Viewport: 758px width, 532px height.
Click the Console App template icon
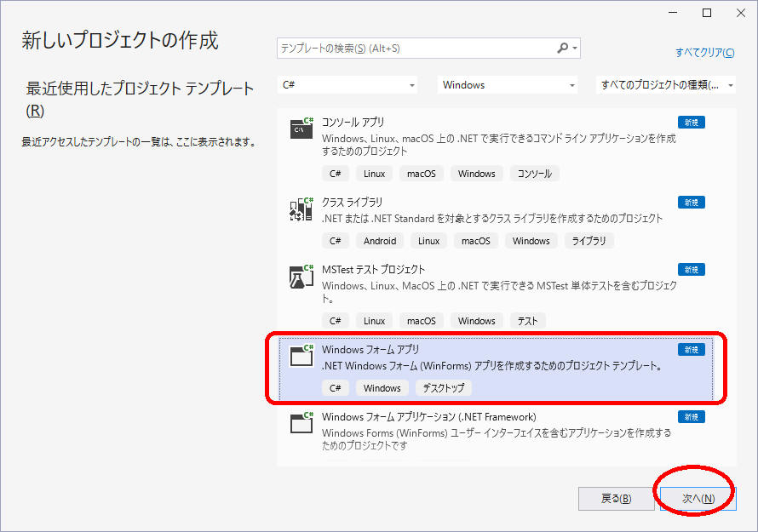[x=301, y=129]
